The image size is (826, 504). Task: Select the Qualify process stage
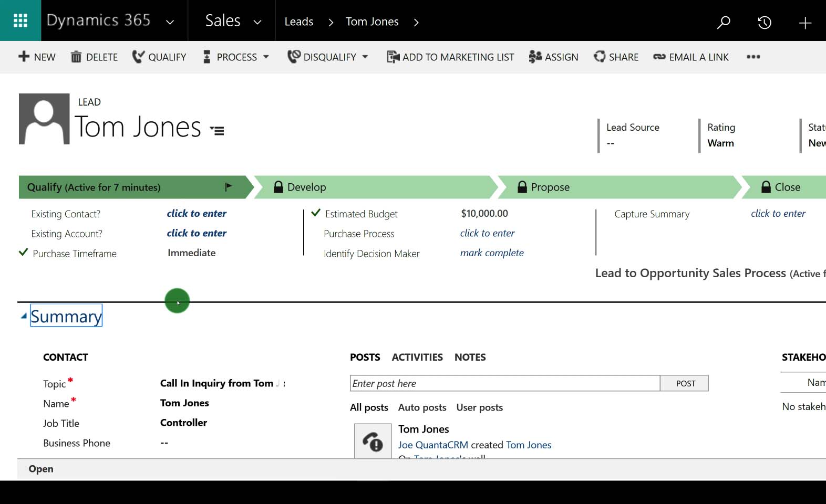pyautogui.click(x=136, y=187)
